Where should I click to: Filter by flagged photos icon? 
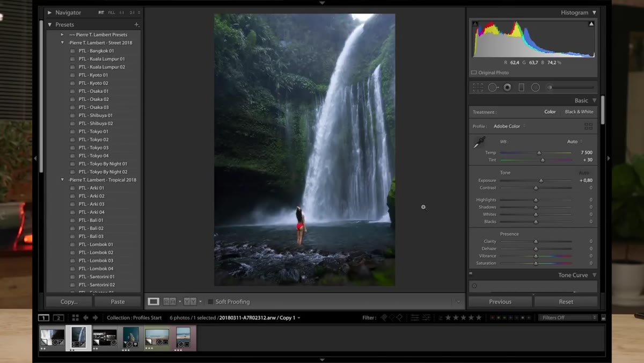384,318
